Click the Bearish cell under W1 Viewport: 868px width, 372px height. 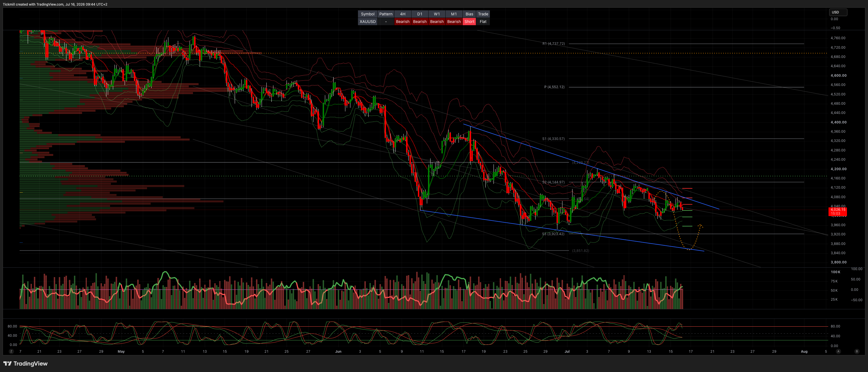point(437,22)
